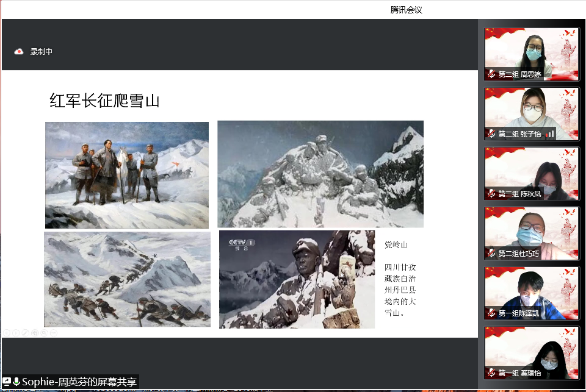Select 张子怡's video tile

coord(532,114)
